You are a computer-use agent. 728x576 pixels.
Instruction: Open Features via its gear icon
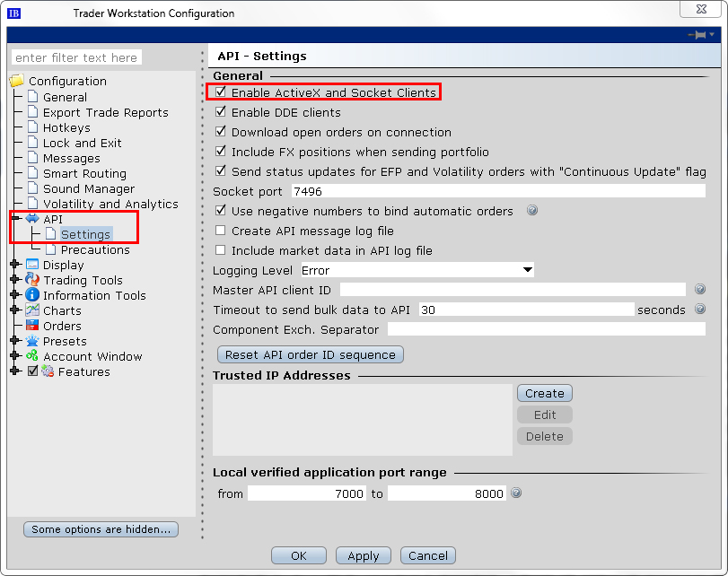pyautogui.click(x=47, y=371)
